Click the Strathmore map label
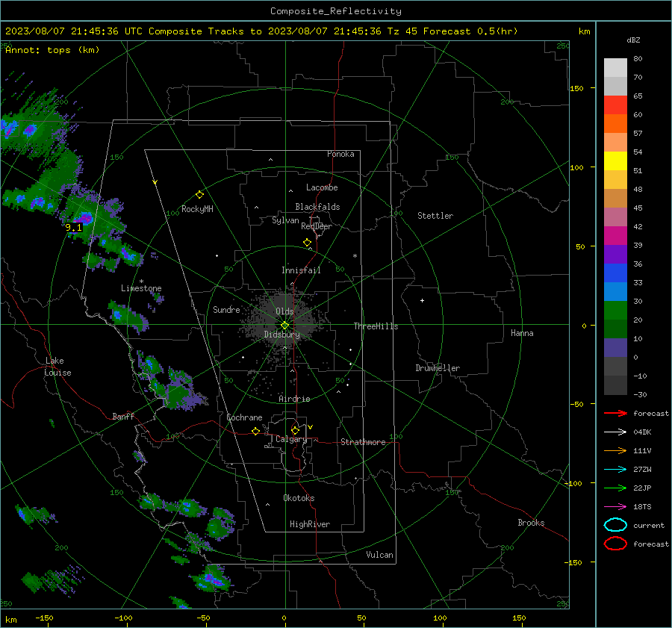Image resolution: width=672 pixels, height=628 pixels. point(363,442)
